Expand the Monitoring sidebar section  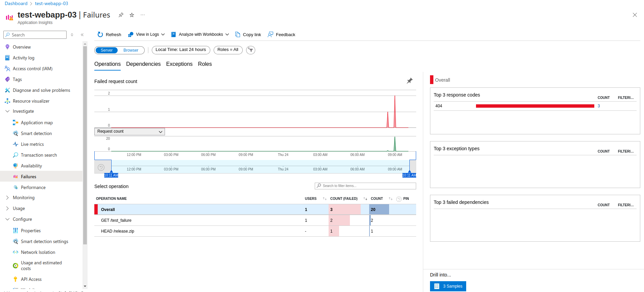point(7,197)
